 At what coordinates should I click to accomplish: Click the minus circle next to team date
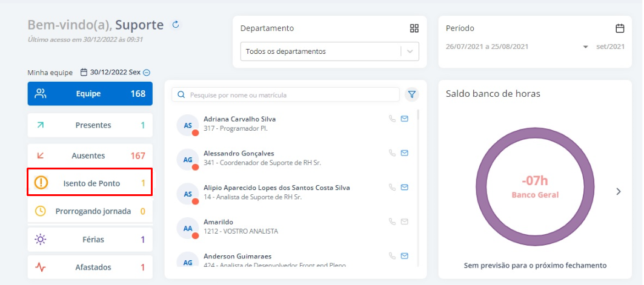(146, 73)
